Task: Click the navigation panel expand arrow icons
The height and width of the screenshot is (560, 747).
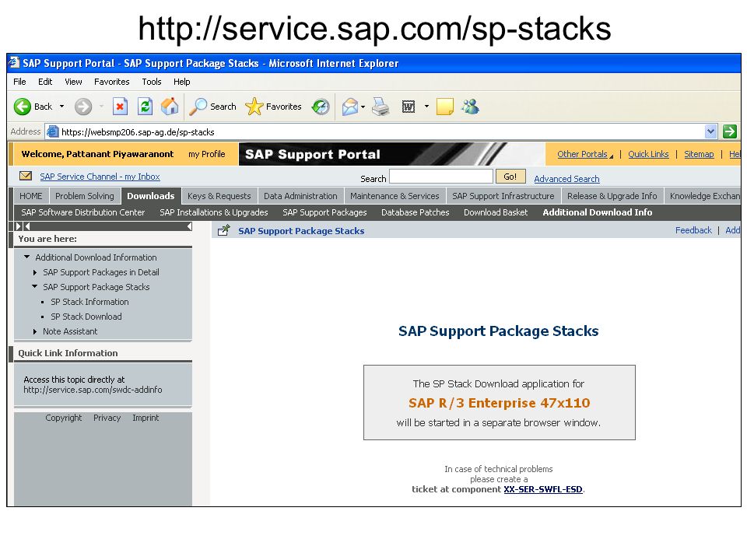Action: pyautogui.click(x=23, y=226)
